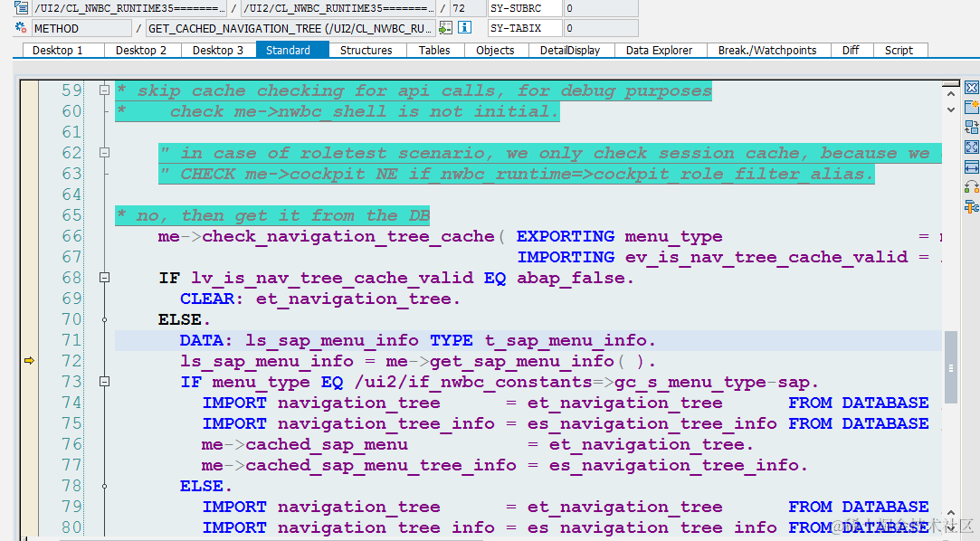The height and width of the screenshot is (541, 980).
Task: Collapse the comment block at line 59
Action: click(104, 90)
